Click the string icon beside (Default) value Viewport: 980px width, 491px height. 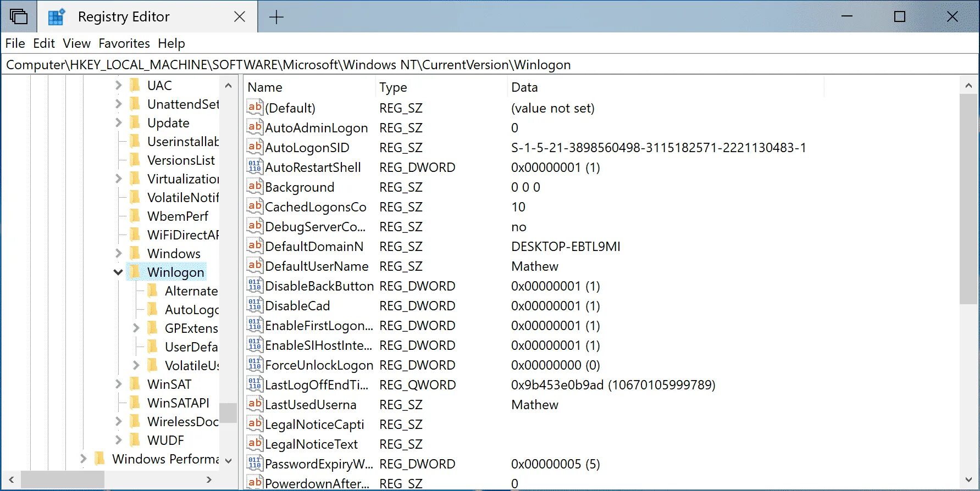tap(254, 108)
